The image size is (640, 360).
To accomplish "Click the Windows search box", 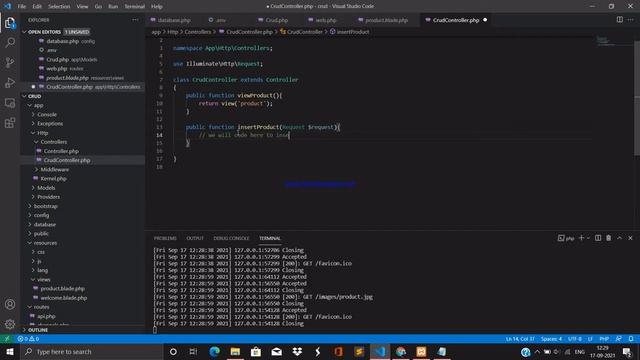I will coord(92,351).
